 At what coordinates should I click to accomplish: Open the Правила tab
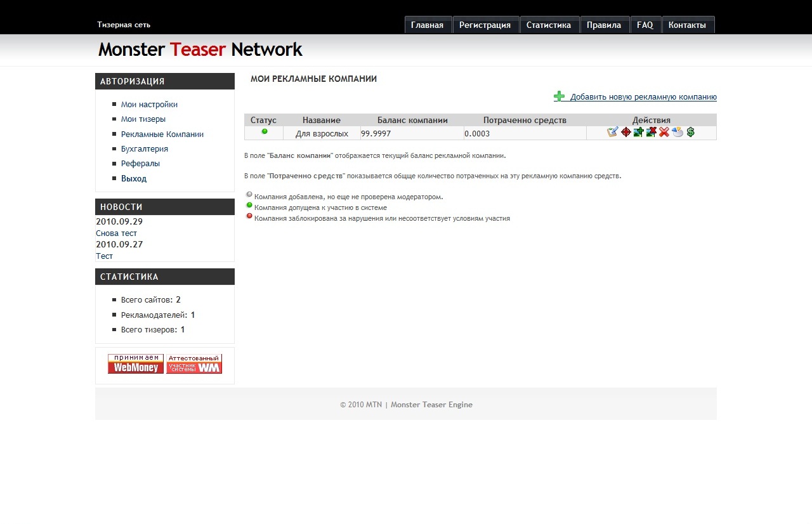[x=604, y=25]
